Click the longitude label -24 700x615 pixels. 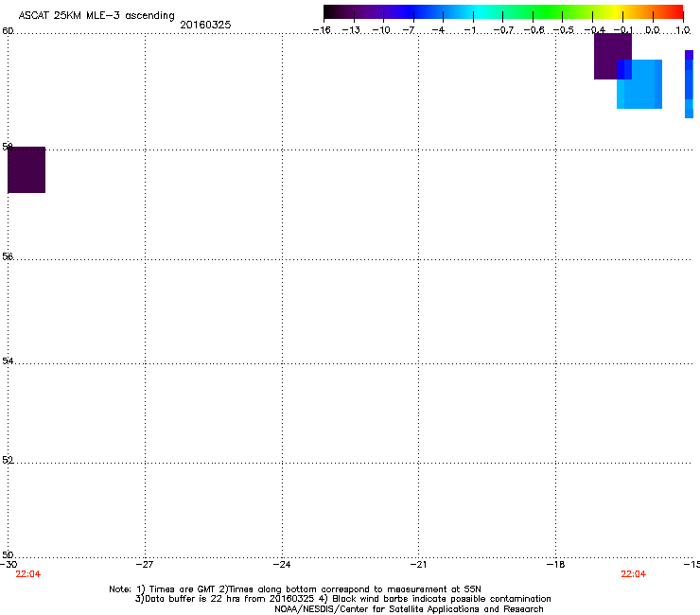(282, 565)
